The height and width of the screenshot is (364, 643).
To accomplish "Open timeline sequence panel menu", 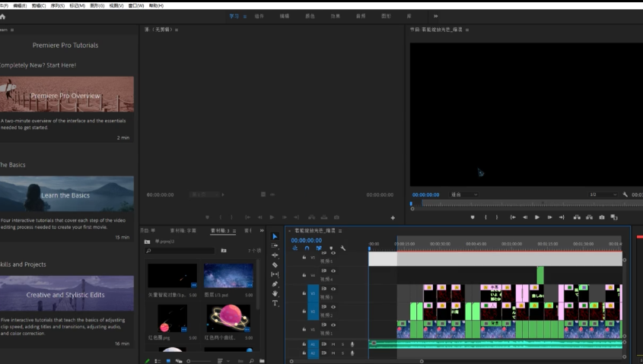I will pyautogui.click(x=340, y=231).
